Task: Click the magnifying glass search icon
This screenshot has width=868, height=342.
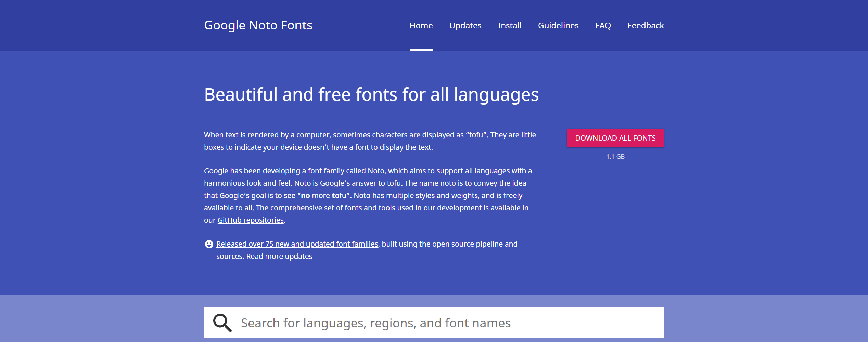Action: [222, 323]
